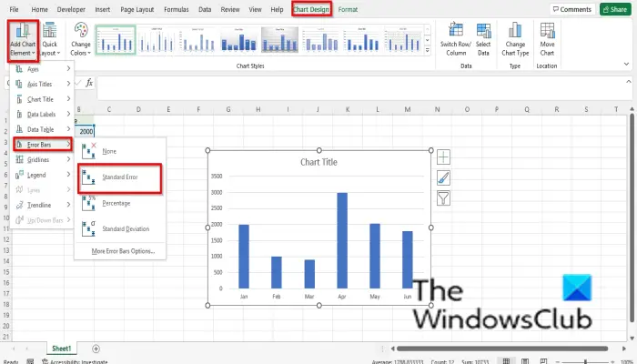The image size is (637, 364).
Task: Open the Gridlines submenu
Action: (42, 159)
